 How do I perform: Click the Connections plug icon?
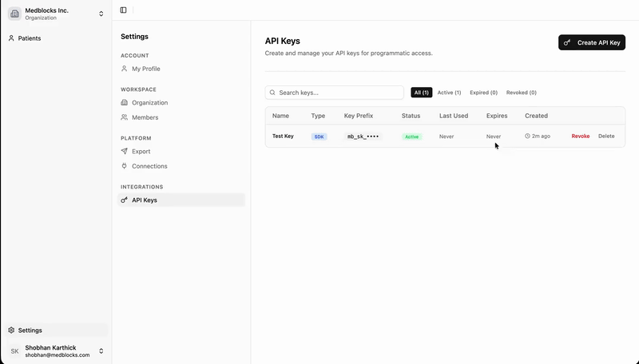pos(125,166)
